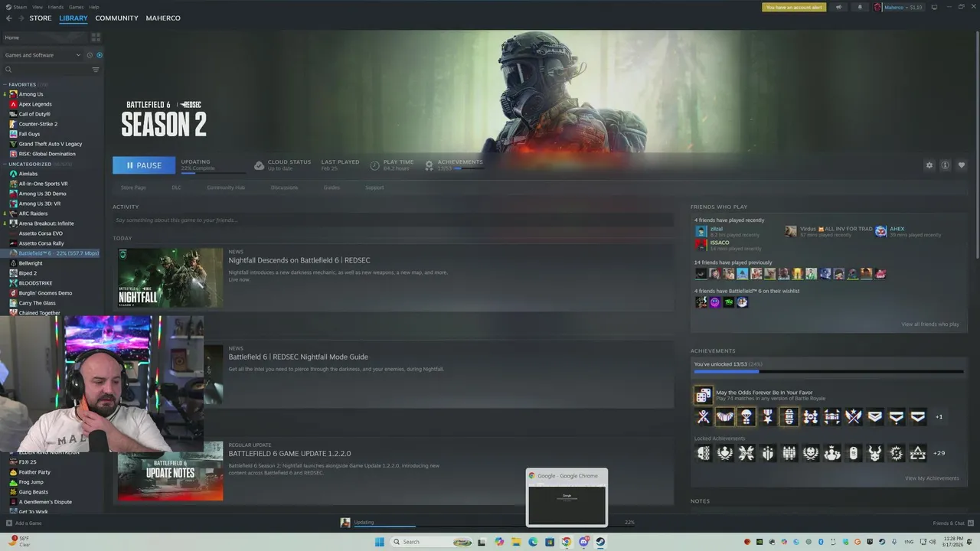The width and height of the screenshot is (980, 551).
Task: Select Apex Legends in the library
Action: point(34,104)
